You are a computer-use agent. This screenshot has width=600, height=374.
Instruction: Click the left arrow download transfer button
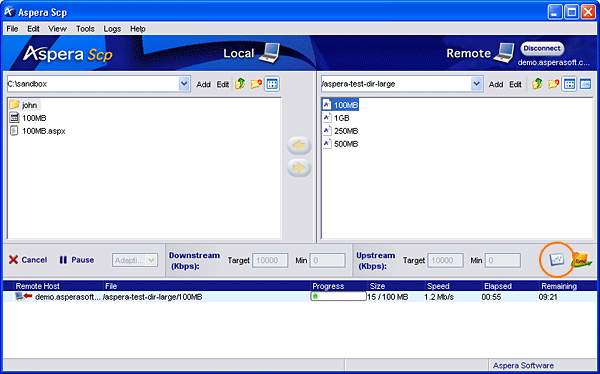point(299,145)
